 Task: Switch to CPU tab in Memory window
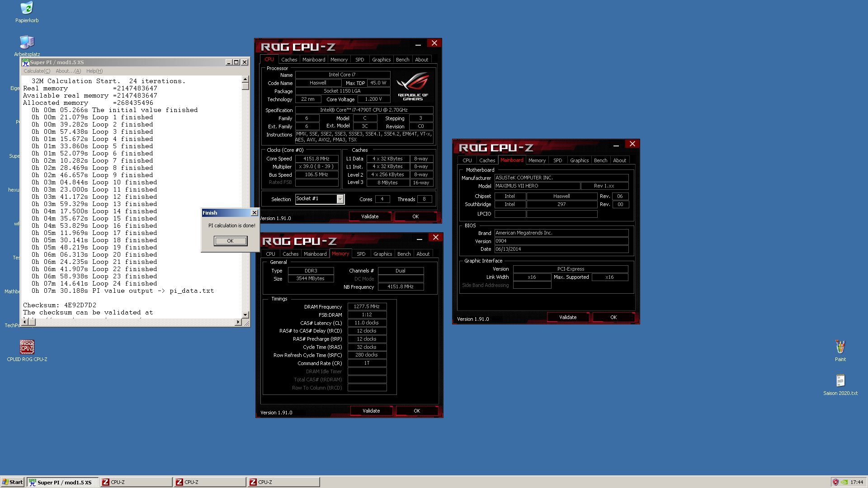[x=270, y=254]
